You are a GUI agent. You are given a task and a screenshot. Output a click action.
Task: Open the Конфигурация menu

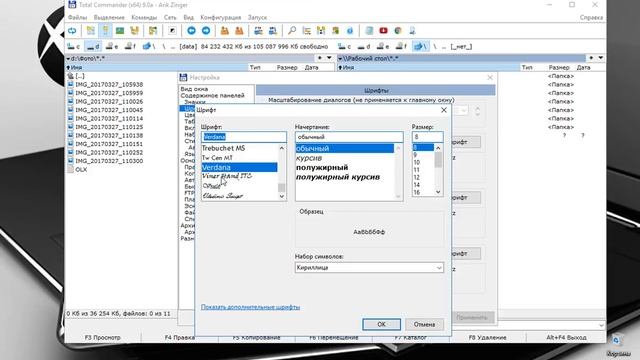pos(220,18)
